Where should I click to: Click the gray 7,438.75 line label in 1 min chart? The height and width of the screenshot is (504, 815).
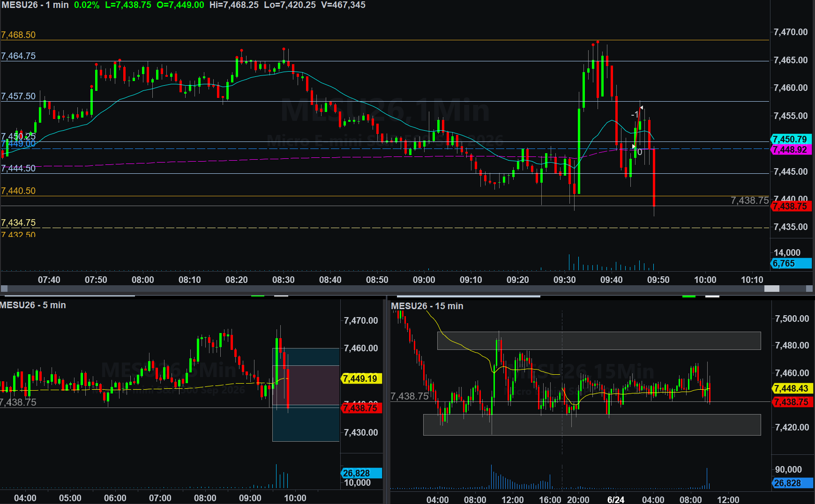coord(749,200)
